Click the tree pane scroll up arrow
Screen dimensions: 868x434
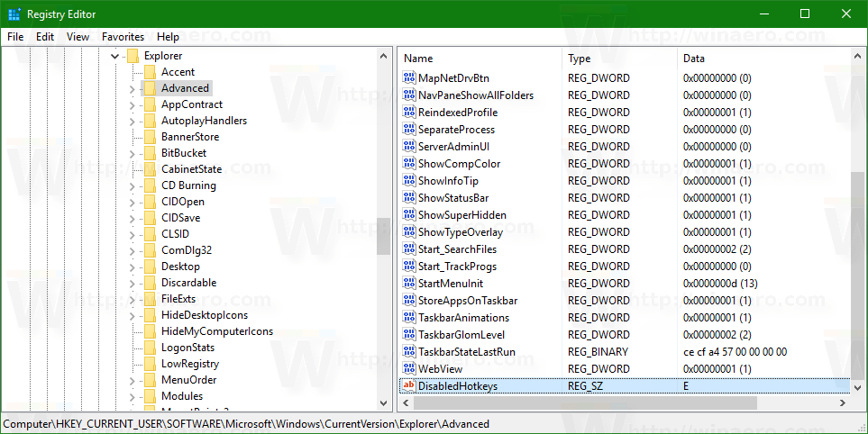click(383, 56)
